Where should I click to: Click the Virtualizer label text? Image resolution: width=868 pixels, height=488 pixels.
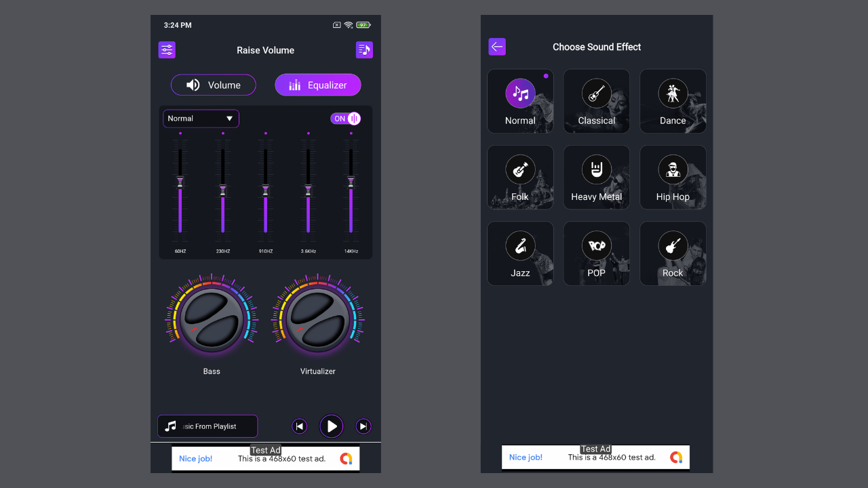pyautogui.click(x=318, y=371)
